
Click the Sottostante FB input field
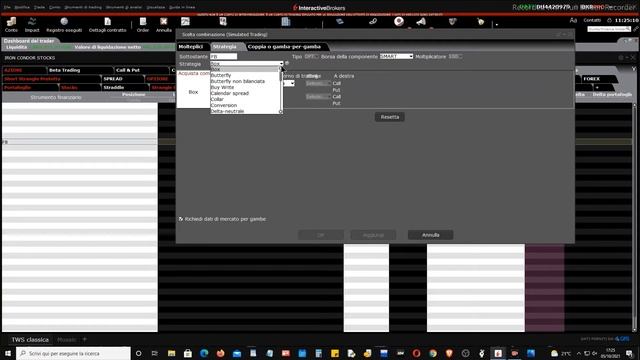click(223, 56)
